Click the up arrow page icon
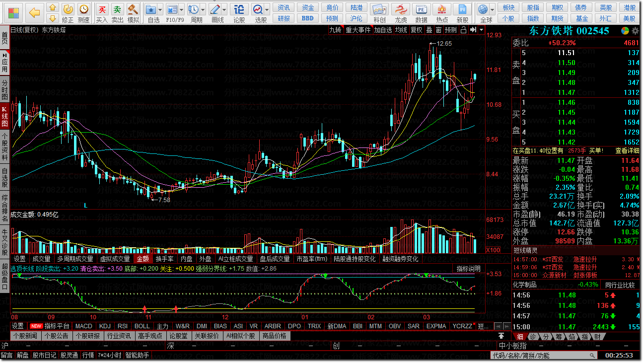 tap(52, 8)
